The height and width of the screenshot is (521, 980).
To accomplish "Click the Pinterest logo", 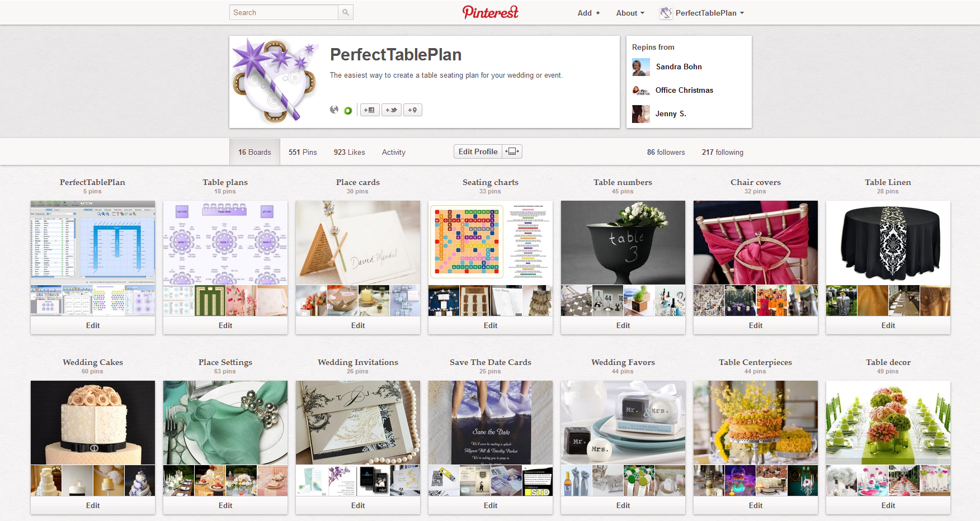I will pyautogui.click(x=491, y=12).
